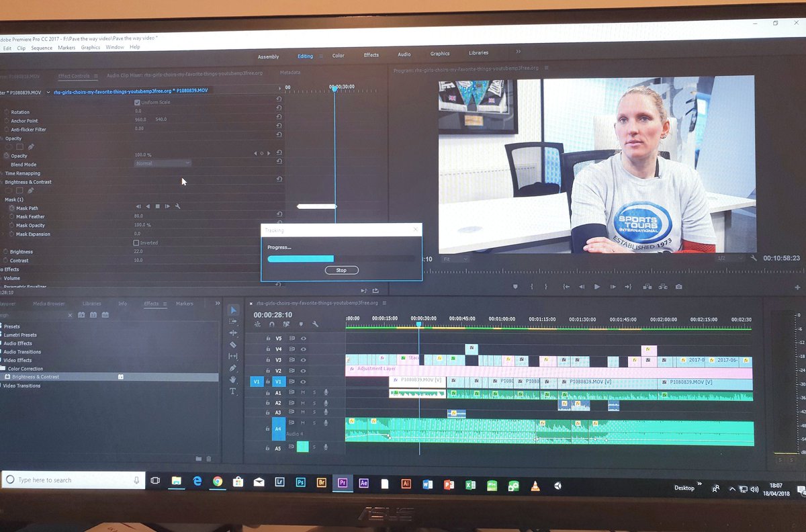Open the Audio workspace
Viewport: 806px width, 532px height.
tap(404, 54)
